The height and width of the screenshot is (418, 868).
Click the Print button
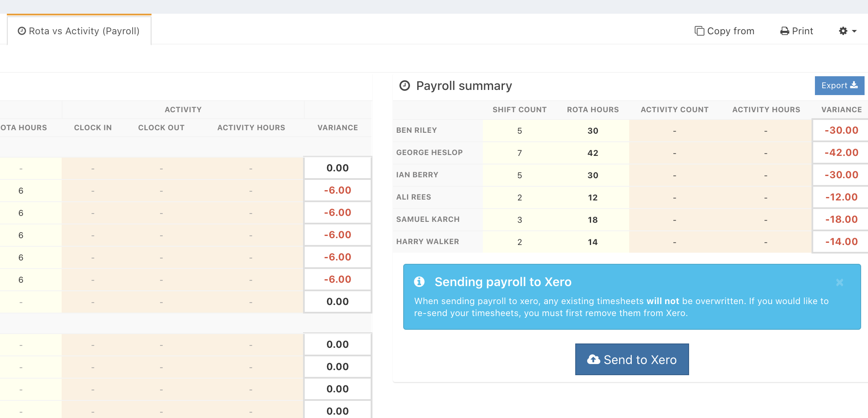(797, 31)
